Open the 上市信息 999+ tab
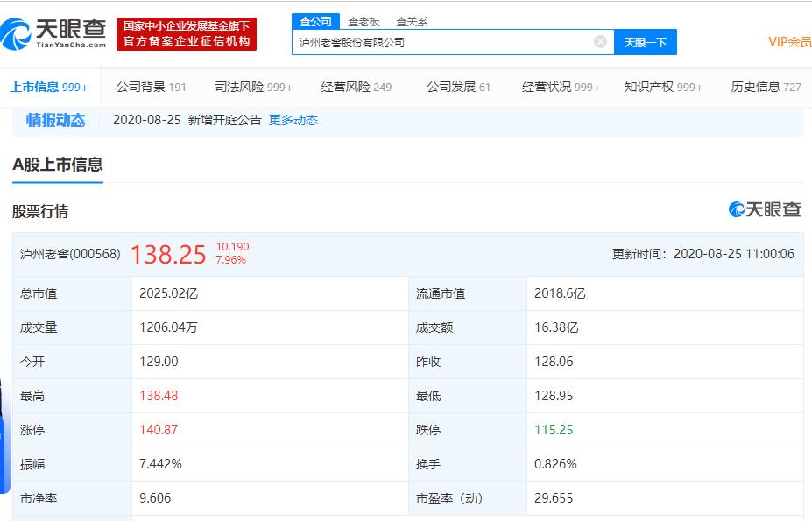The width and height of the screenshot is (812, 521). 49,87
